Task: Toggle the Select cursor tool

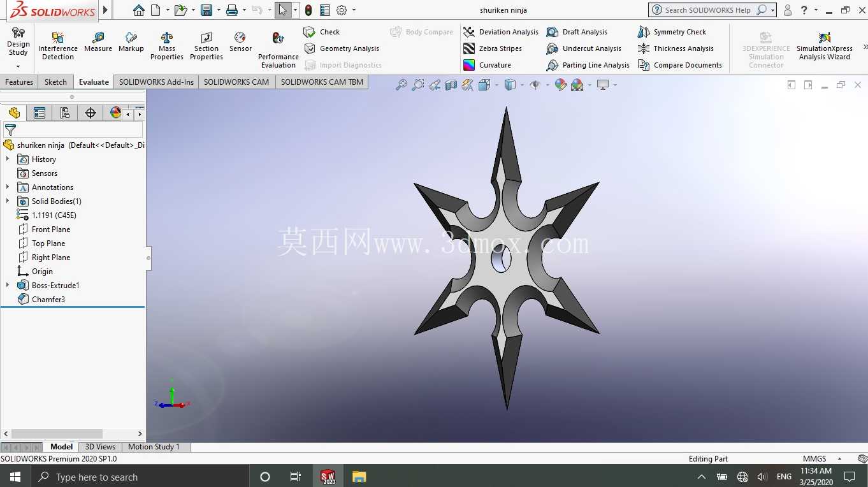Action: pos(283,10)
